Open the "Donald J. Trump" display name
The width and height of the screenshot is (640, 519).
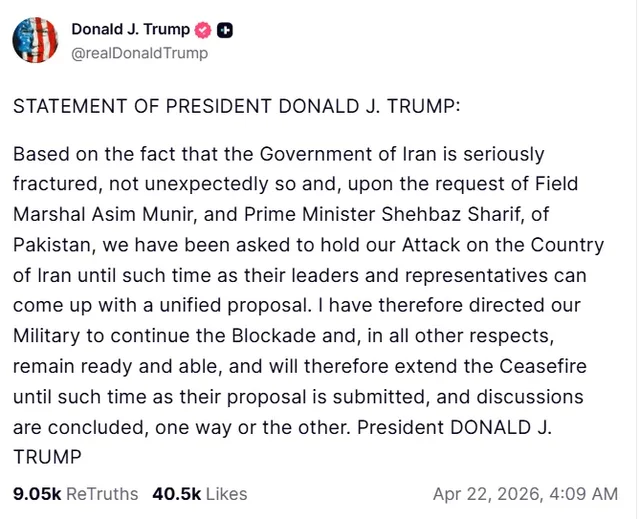click(130, 30)
